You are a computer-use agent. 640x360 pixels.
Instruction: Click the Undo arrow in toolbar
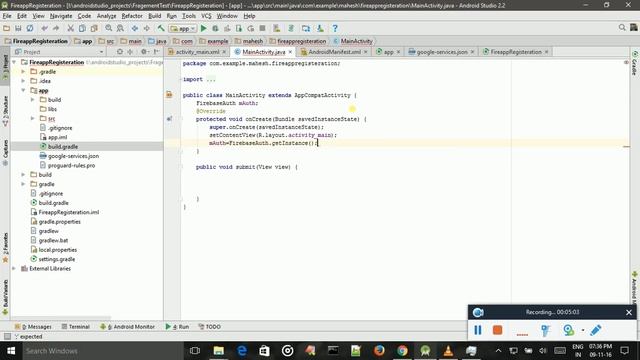click(x=44, y=28)
